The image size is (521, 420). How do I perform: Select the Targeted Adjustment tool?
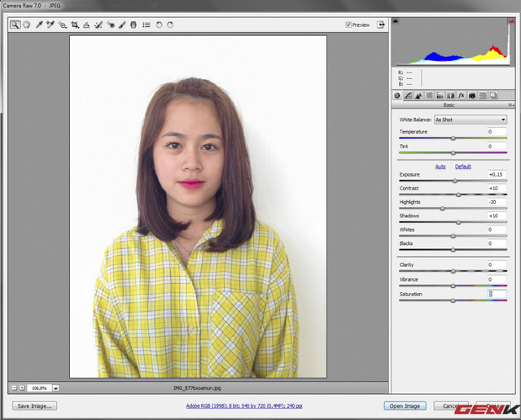pos(62,24)
